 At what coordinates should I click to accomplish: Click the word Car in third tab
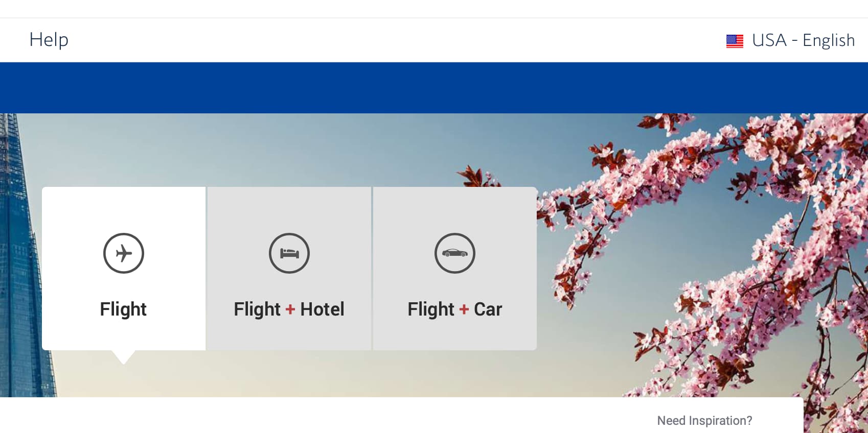click(x=488, y=309)
